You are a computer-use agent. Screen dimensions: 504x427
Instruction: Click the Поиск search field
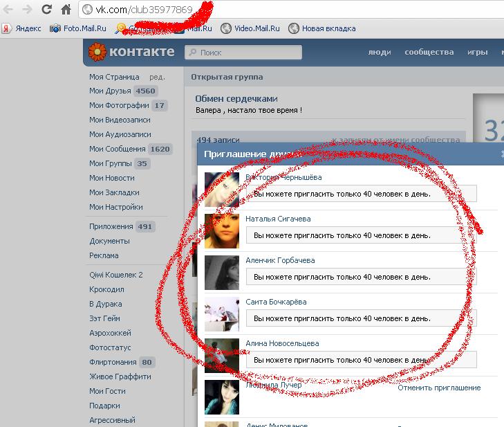243,52
